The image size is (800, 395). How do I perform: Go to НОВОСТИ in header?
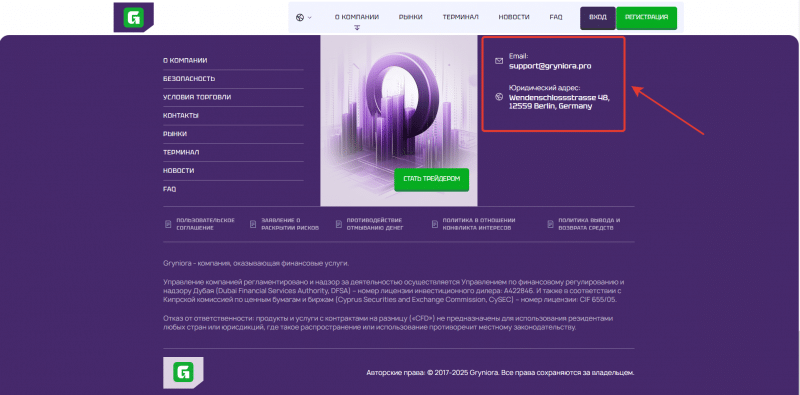pyautogui.click(x=514, y=17)
